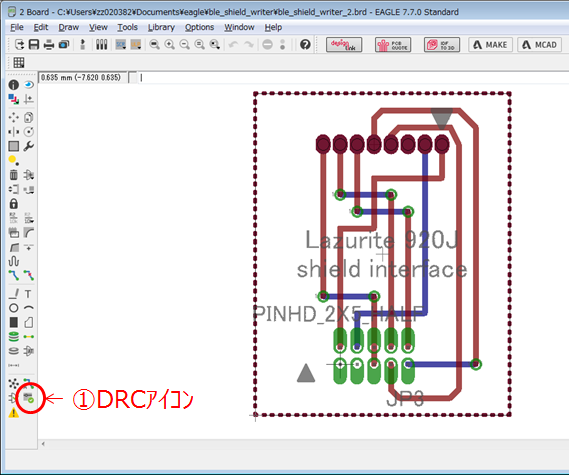This screenshot has width=569, height=475.
Task: Select the Split tool
Action: [13, 247]
